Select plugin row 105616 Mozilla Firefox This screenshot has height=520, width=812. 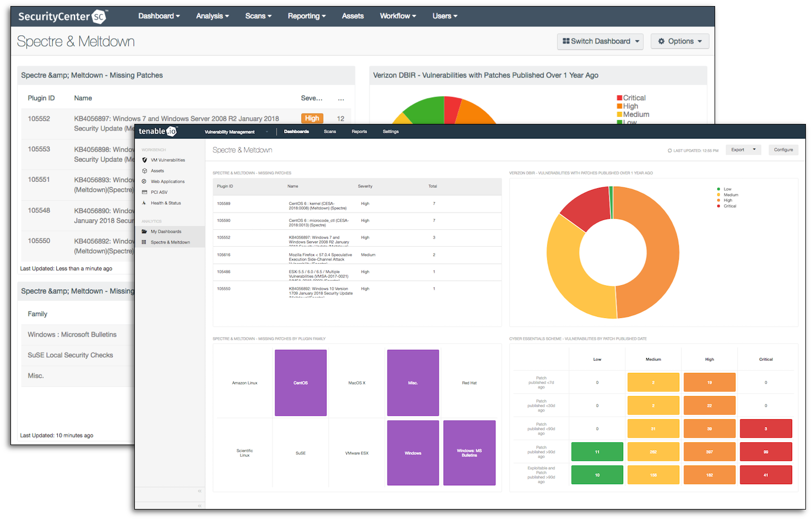(357, 255)
